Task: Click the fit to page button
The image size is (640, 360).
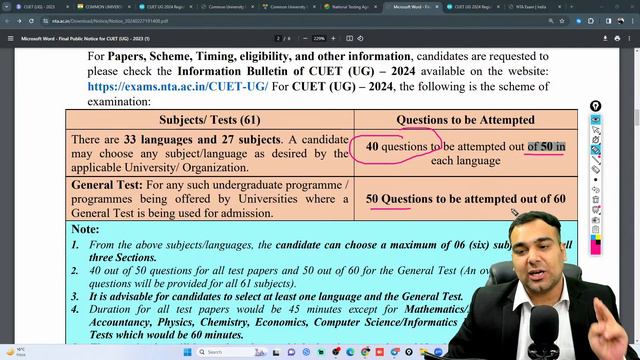Action: (349, 38)
